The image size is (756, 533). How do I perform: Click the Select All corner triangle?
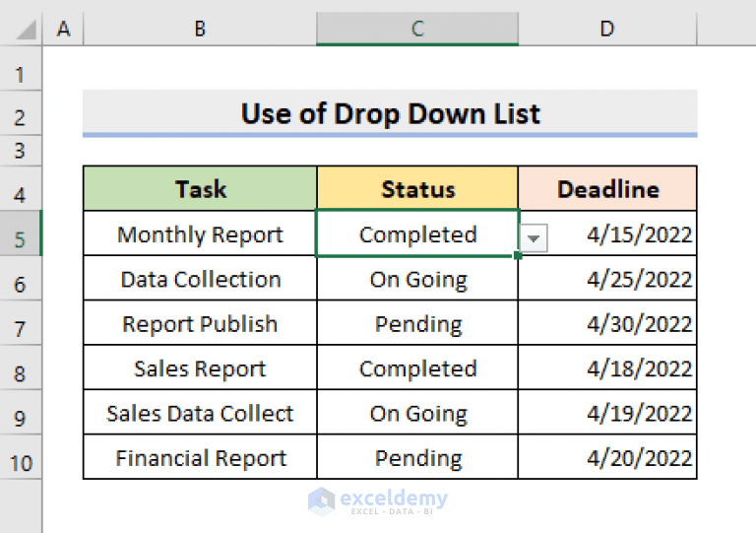click(27, 30)
